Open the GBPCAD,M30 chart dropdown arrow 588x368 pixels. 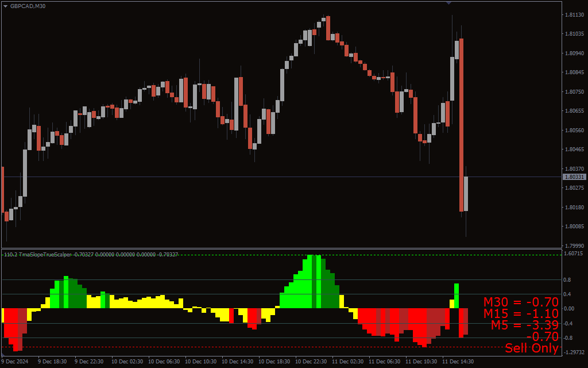click(x=6, y=6)
